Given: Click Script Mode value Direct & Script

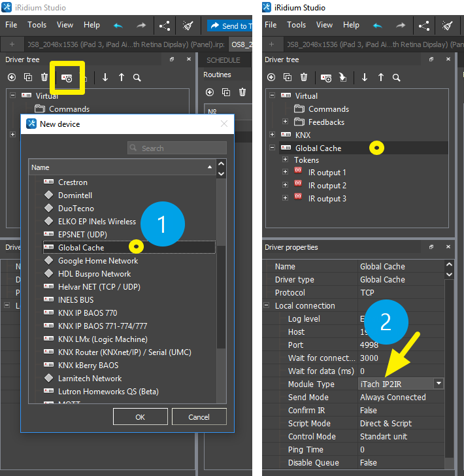Looking at the screenshot, I should [x=386, y=423].
